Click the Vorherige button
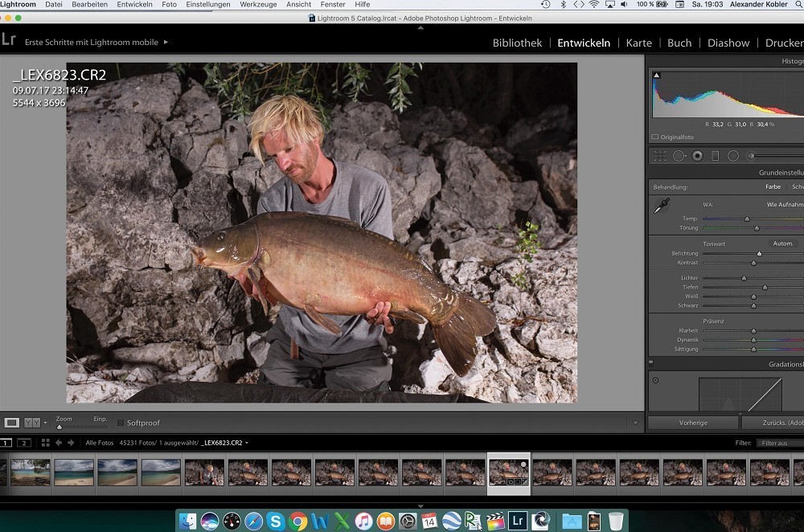 (x=693, y=423)
